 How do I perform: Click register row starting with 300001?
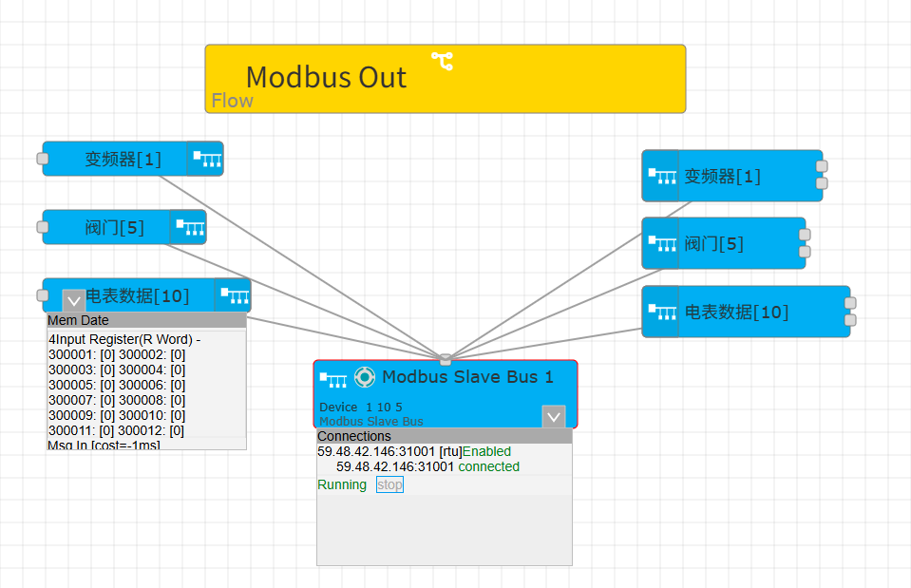coord(117,354)
